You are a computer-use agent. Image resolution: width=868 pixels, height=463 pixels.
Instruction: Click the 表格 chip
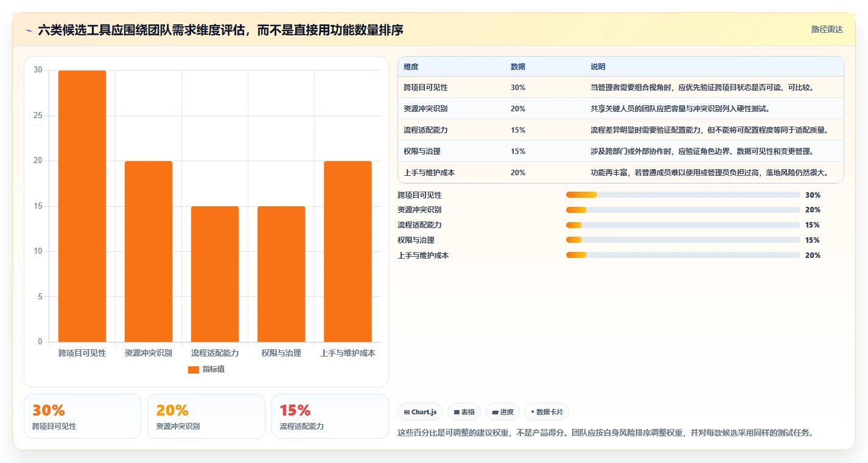pyautogui.click(x=464, y=412)
